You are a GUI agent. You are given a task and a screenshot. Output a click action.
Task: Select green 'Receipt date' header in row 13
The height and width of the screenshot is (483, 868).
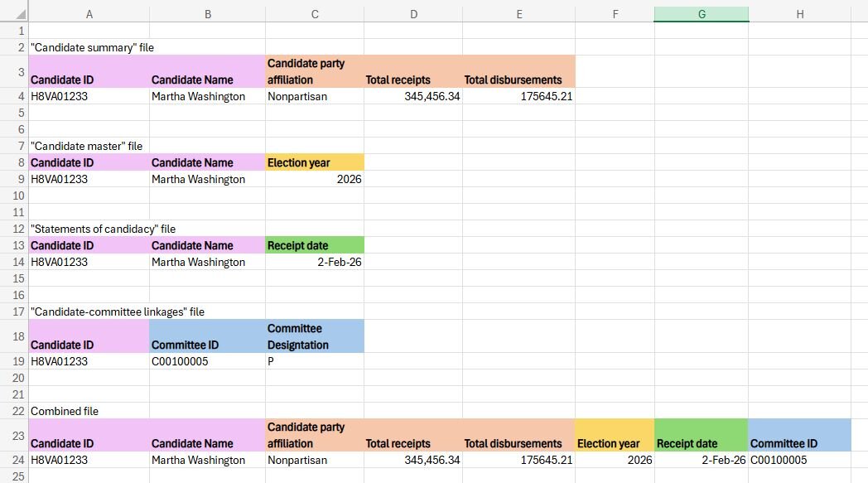(x=315, y=245)
